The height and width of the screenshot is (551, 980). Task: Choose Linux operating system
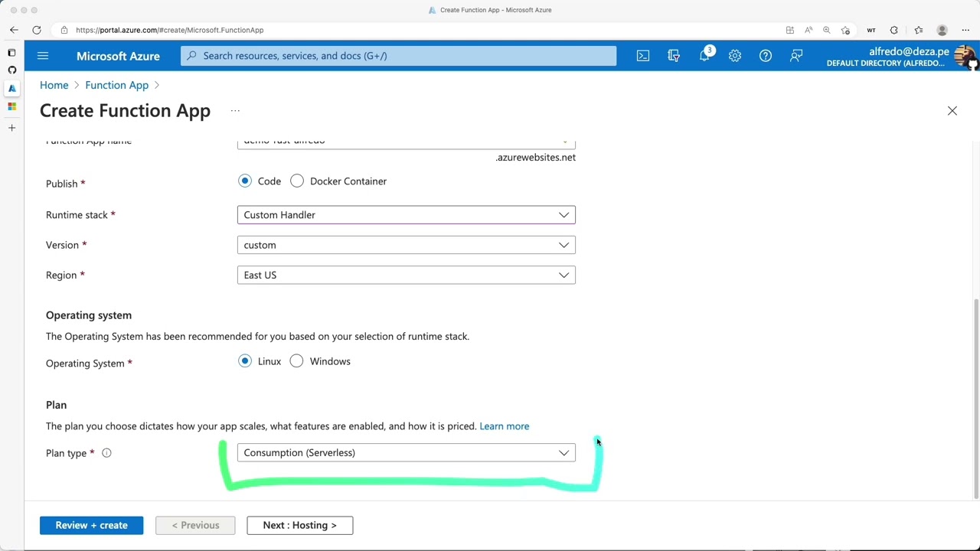pos(245,361)
